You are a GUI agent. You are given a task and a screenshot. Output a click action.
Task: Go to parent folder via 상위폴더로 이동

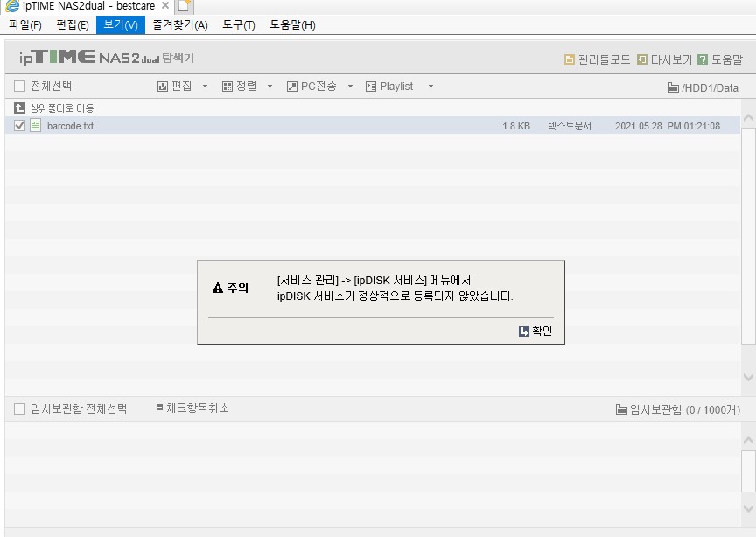[62, 108]
